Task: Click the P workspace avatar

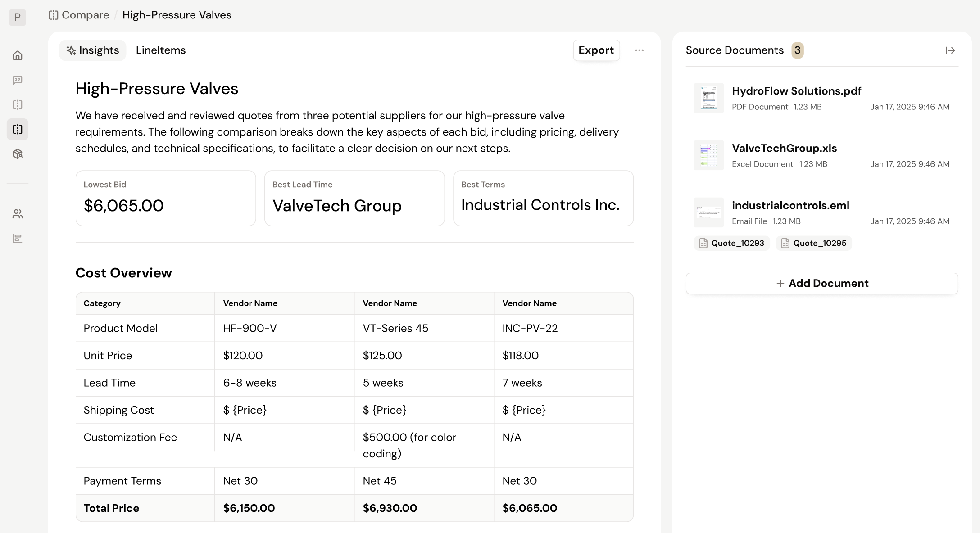Action: [x=18, y=17]
